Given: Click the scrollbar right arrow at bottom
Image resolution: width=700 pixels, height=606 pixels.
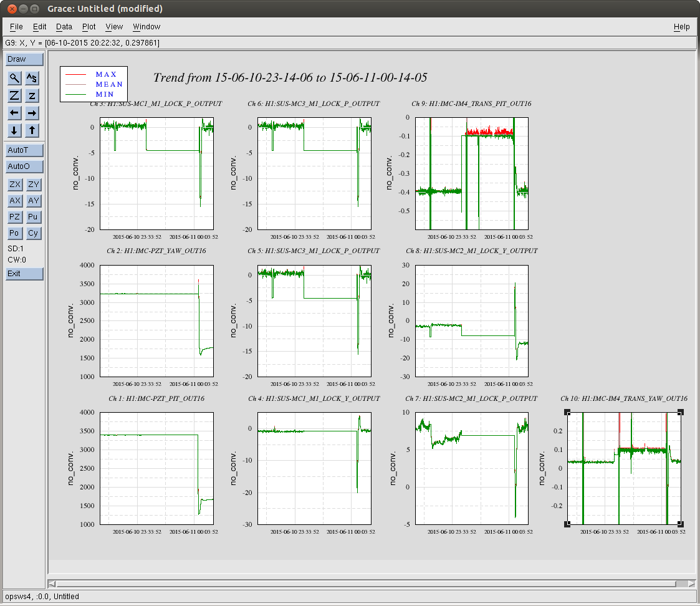Looking at the screenshot, I should (x=691, y=584).
